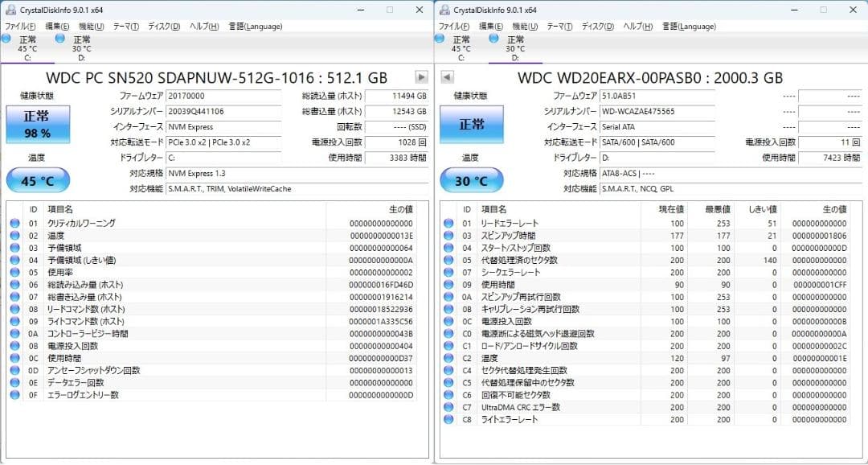The image size is (868, 465).
Task: Click the 45°C temperature circle
Action: coord(37,180)
